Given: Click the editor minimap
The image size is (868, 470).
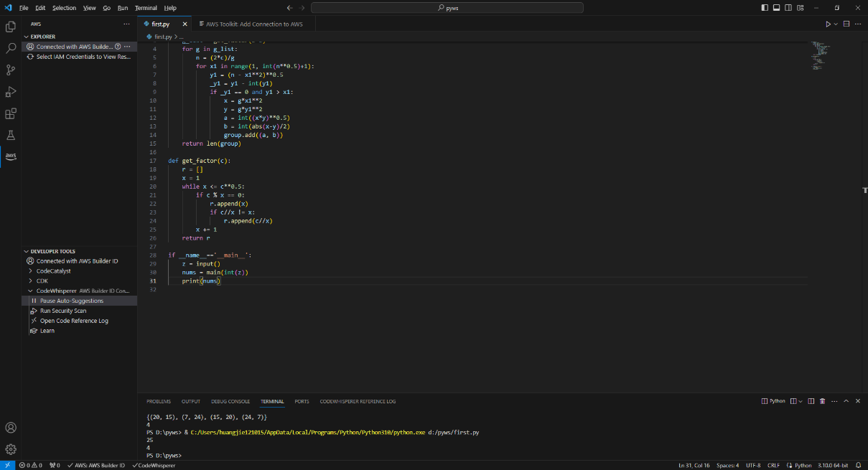Looking at the screenshot, I should pos(821,55).
